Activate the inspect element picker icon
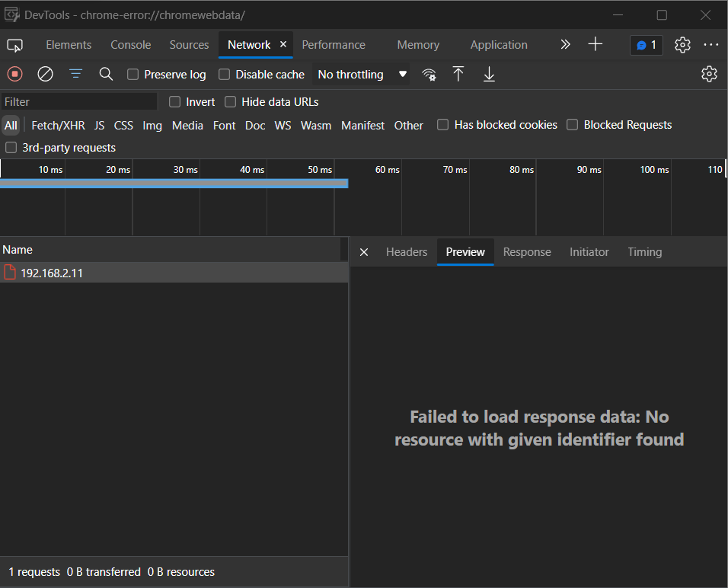728x588 pixels. 15,45
